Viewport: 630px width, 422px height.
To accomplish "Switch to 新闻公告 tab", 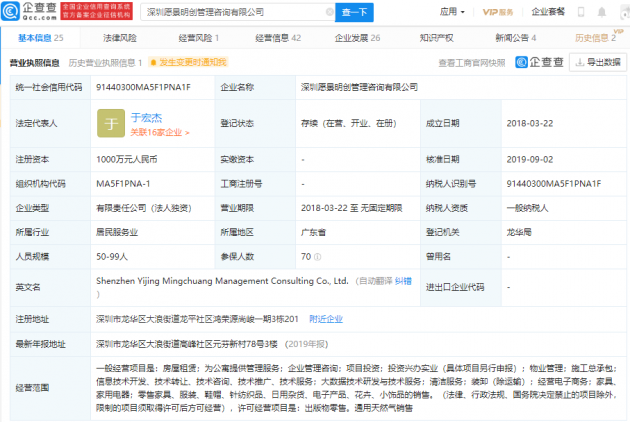I will pos(515,38).
